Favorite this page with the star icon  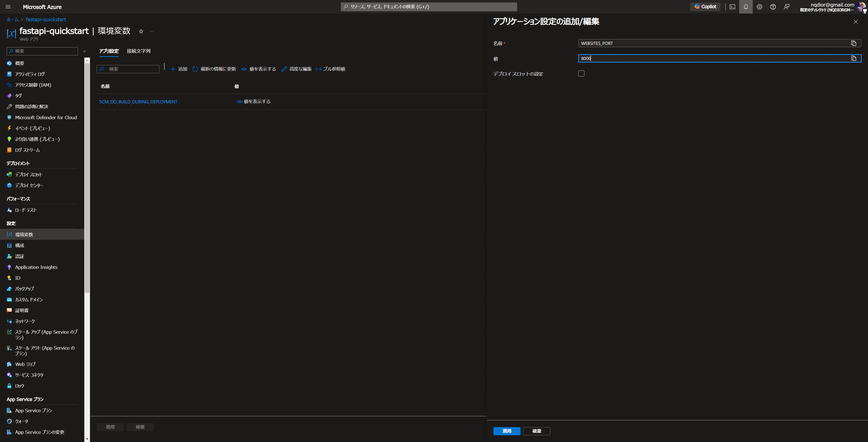[141, 31]
